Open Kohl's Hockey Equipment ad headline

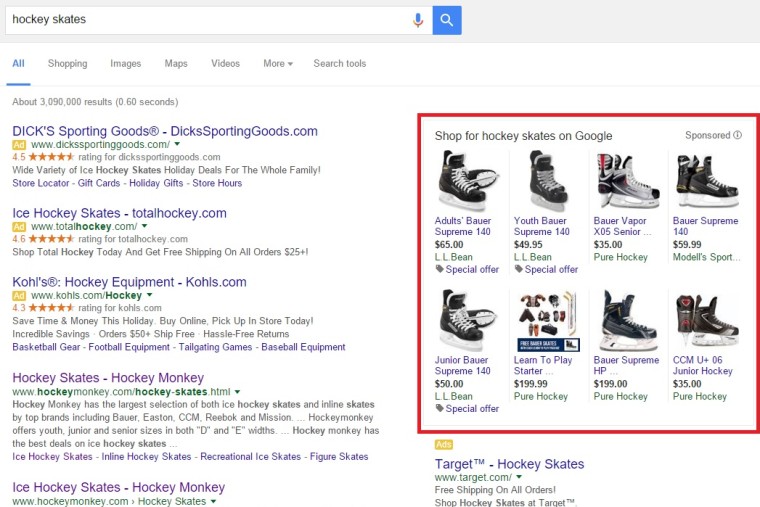tap(129, 282)
